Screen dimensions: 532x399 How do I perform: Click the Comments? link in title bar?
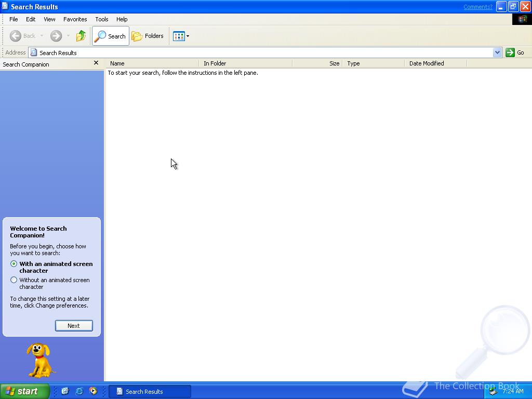click(478, 7)
